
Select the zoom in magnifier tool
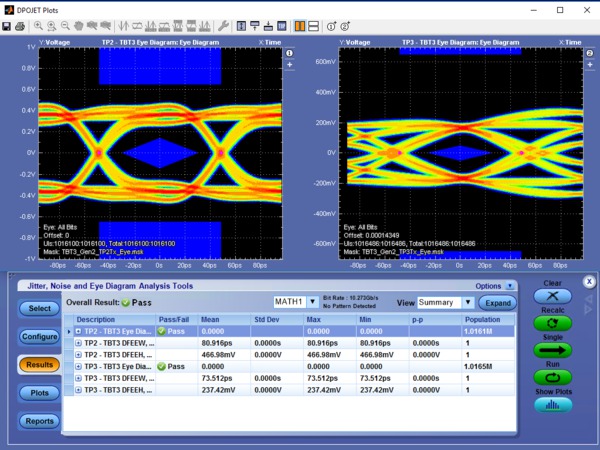(x=38, y=25)
